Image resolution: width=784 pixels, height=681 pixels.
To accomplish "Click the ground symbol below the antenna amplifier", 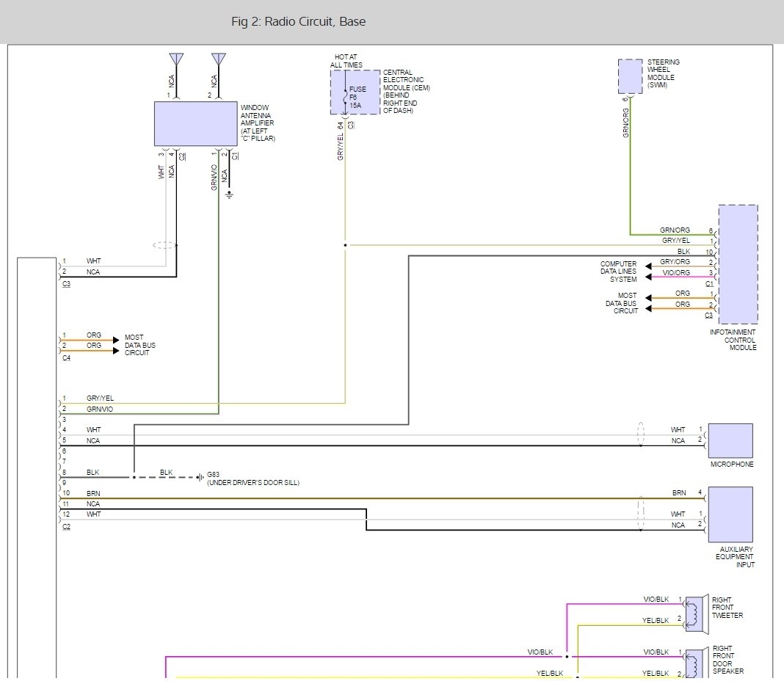I will [x=229, y=194].
